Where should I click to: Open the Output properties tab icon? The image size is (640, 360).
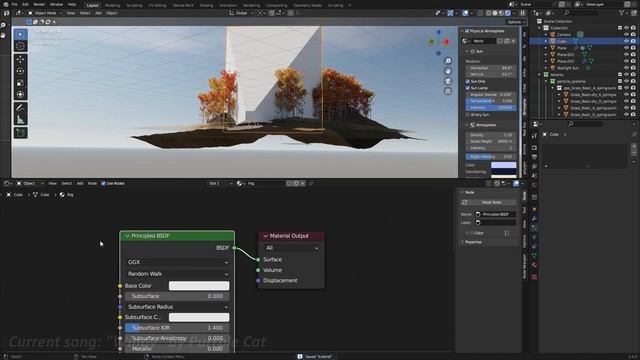point(534,157)
